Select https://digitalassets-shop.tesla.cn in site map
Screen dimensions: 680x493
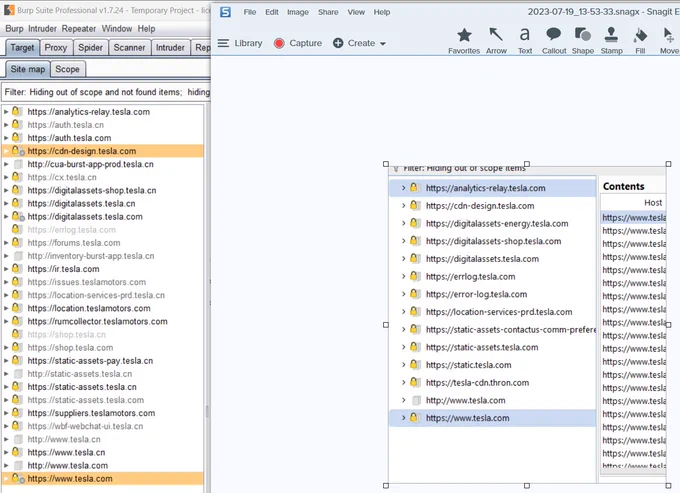(92, 190)
